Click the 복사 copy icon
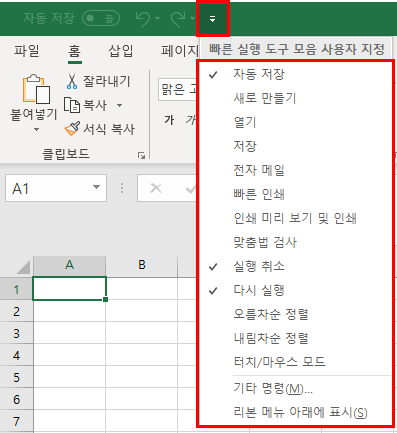The height and width of the screenshot is (433, 397). coord(72,105)
